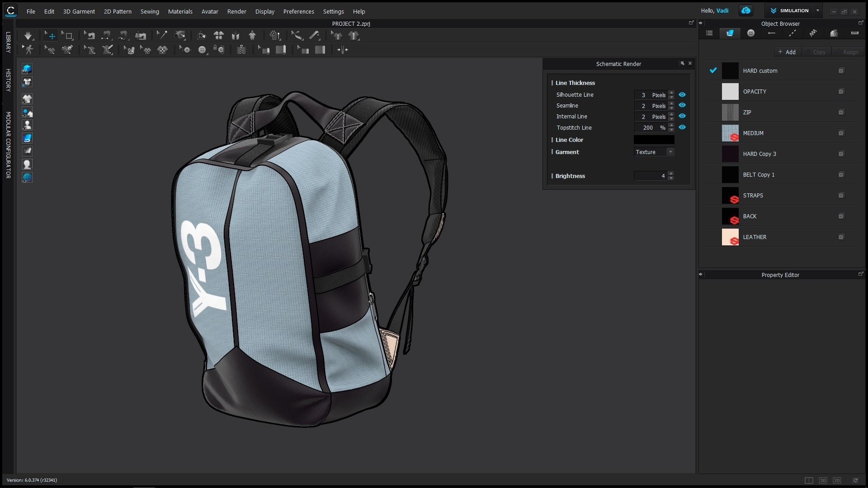Toggle the split window layout icon
868x488 pixels.
(x=809, y=480)
